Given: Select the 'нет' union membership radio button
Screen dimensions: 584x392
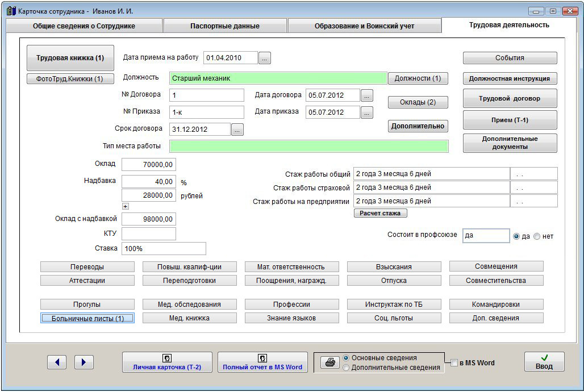Looking at the screenshot, I should (x=537, y=236).
